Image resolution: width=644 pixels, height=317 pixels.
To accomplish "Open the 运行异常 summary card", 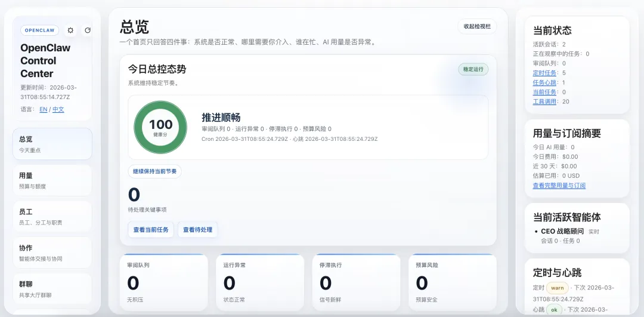I will pos(260,282).
